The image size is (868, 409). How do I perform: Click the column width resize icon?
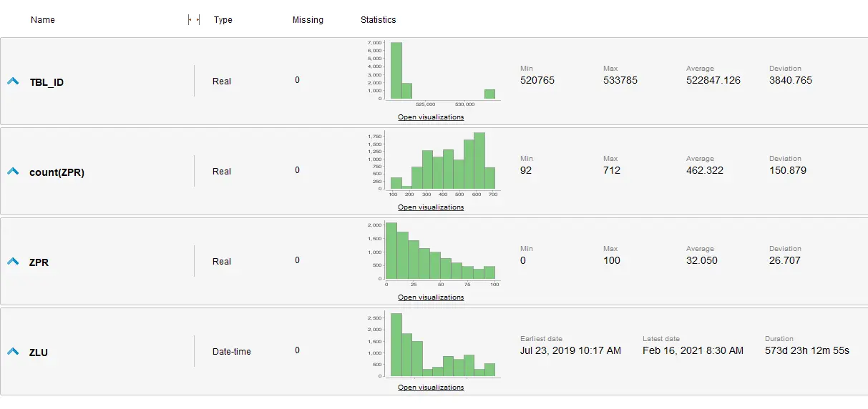[193, 20]
